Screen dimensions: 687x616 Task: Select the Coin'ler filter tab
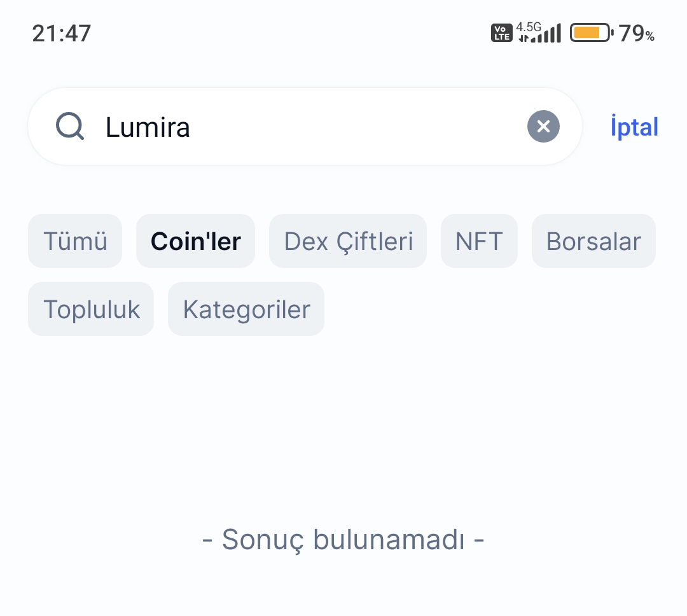195,241
